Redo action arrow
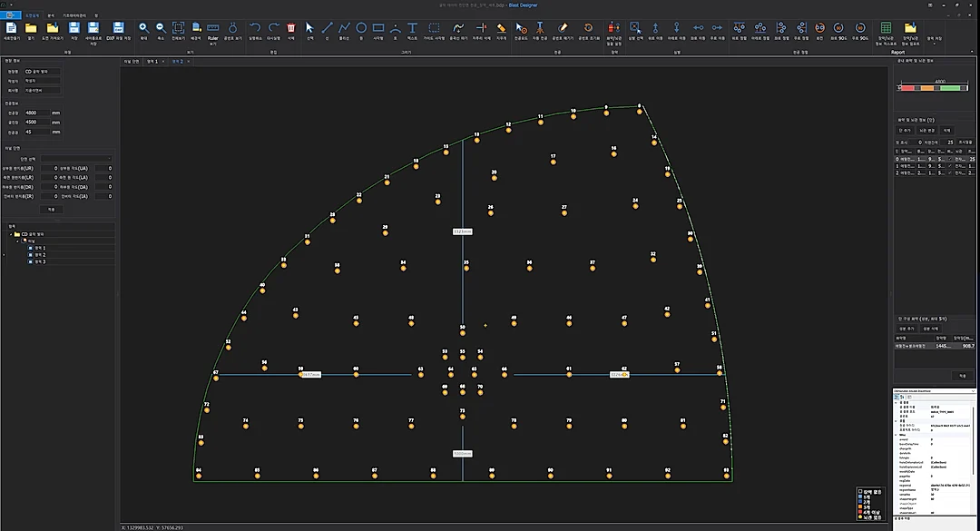 tap(274, 28)
